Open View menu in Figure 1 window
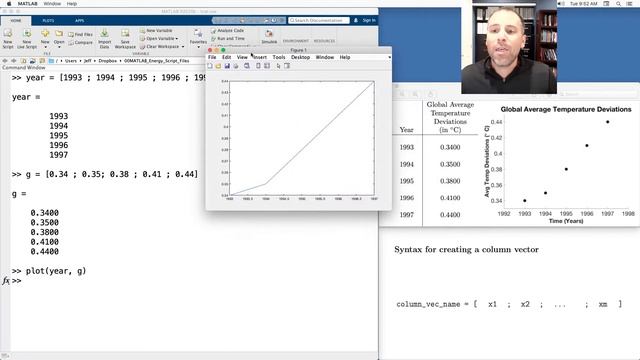Image resolution: width=640 pixels, height=360 pixels. pos(242,58)
